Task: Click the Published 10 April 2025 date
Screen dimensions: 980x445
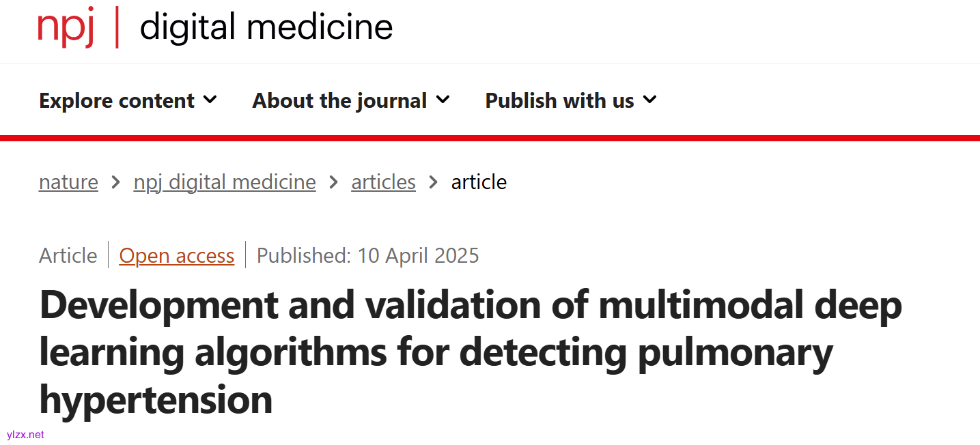Action: [367, 256]
